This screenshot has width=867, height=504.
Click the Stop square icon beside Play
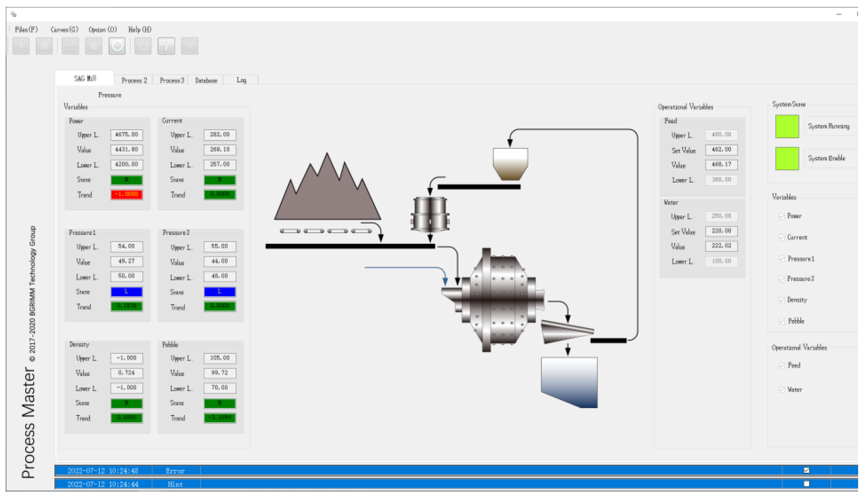(44, 46)
